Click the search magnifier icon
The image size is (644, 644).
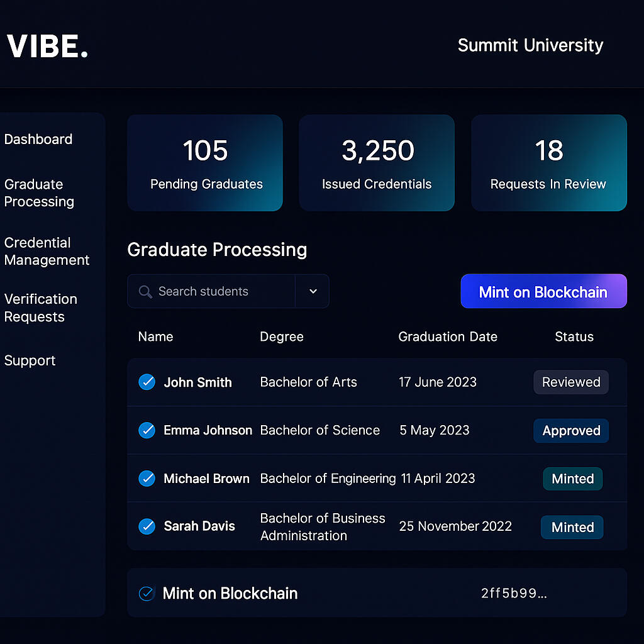pos(145,292)
